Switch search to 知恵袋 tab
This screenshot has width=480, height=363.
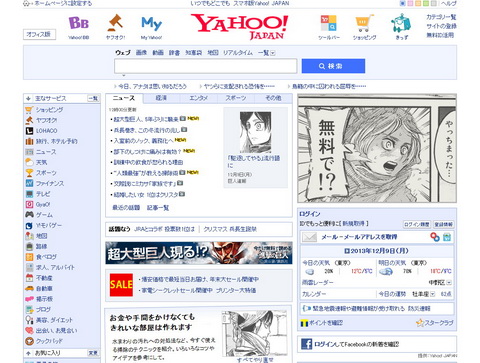tap(193, 53)
